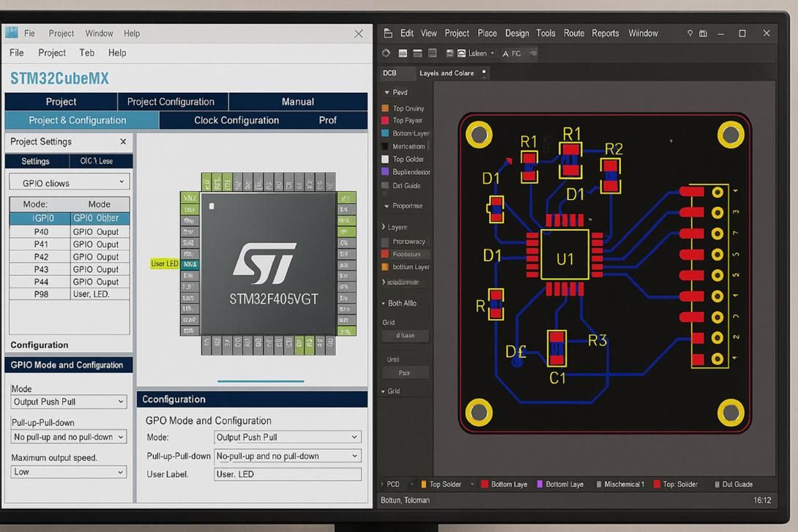This screenshot has height=532, width=798.
Task: Toggle the Bupliendetor purple layer box
Action: (x=385, y=172)
